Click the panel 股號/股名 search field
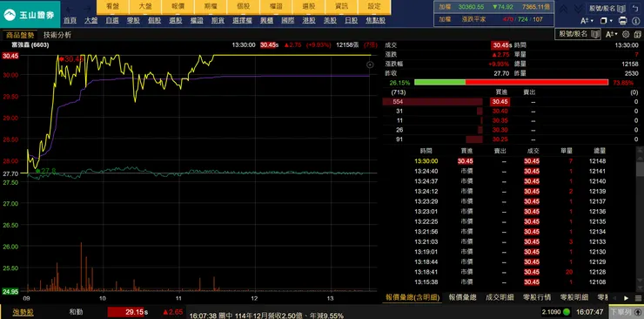 coord(578,34)
